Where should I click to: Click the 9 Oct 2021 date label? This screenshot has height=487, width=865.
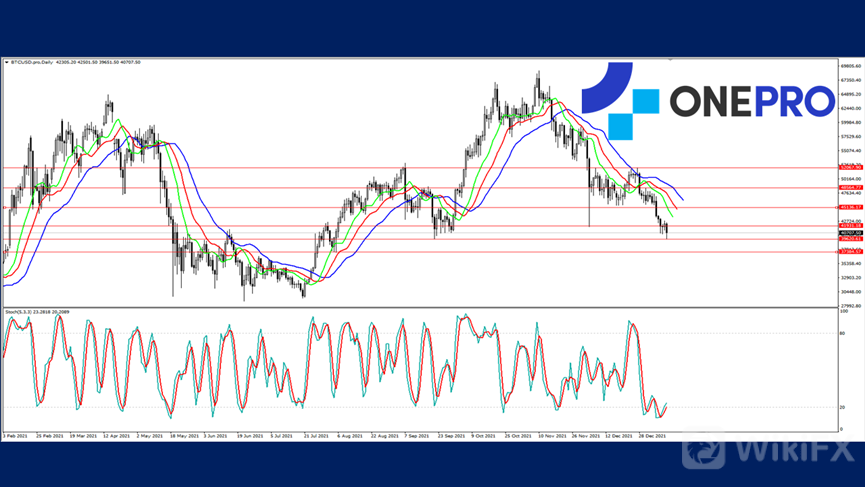tap(484, 436)
